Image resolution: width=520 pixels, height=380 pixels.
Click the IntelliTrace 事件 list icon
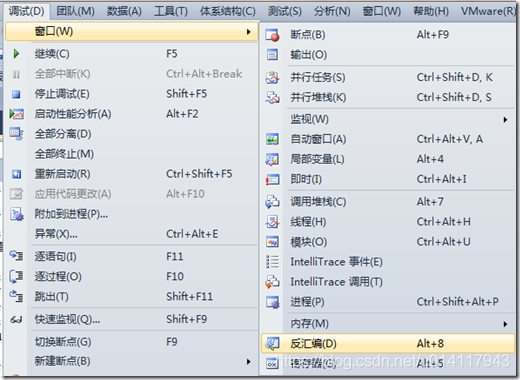click(x=272, y=262)
